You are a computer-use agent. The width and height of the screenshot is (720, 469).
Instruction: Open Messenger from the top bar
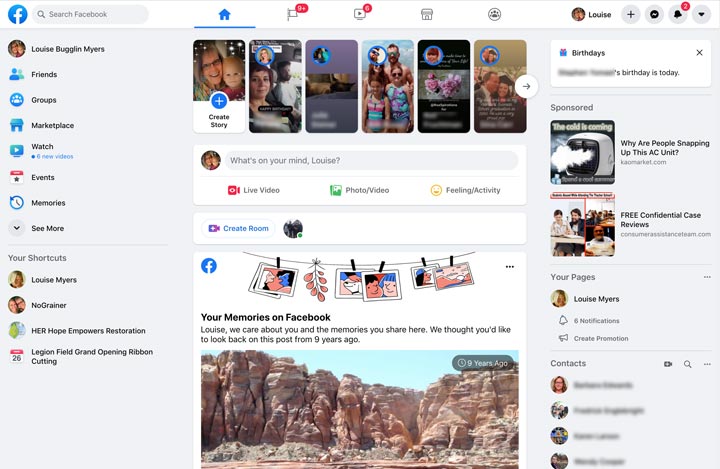[x=654, y=14]
